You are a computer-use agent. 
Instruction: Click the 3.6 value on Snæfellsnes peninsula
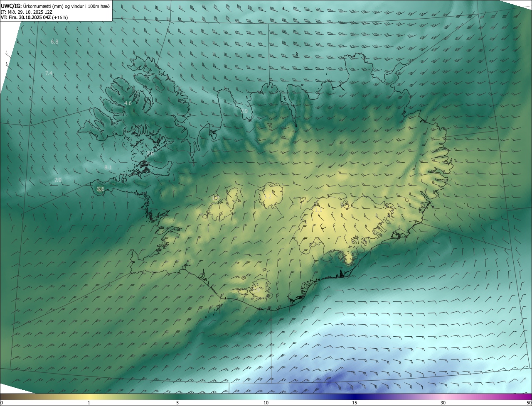pyautogui.click(x=101, y=189)
